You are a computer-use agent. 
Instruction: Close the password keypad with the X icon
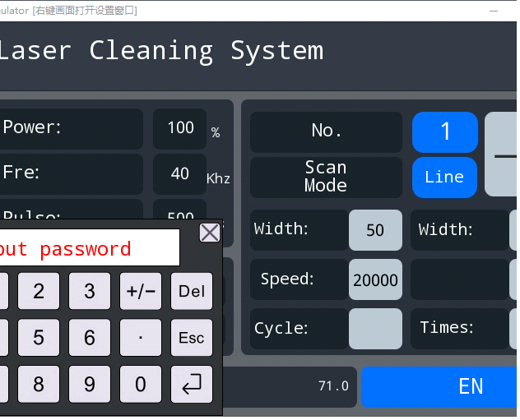point(210,233)
